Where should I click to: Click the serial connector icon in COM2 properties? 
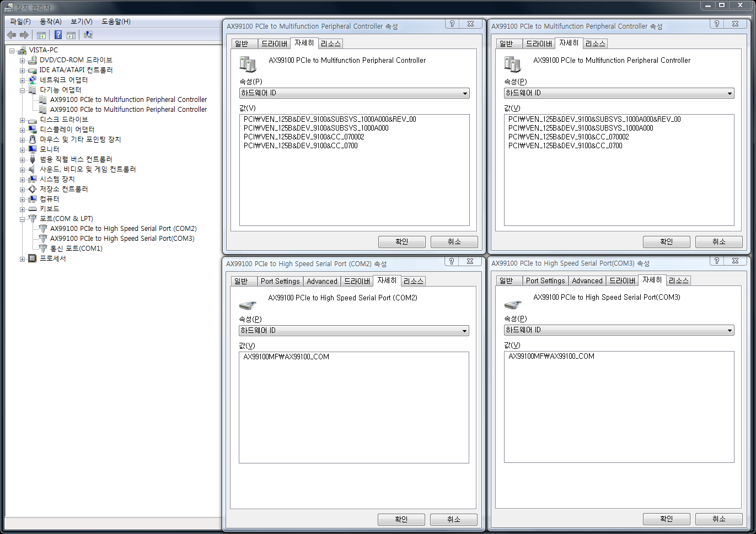(x=247, y=305)
